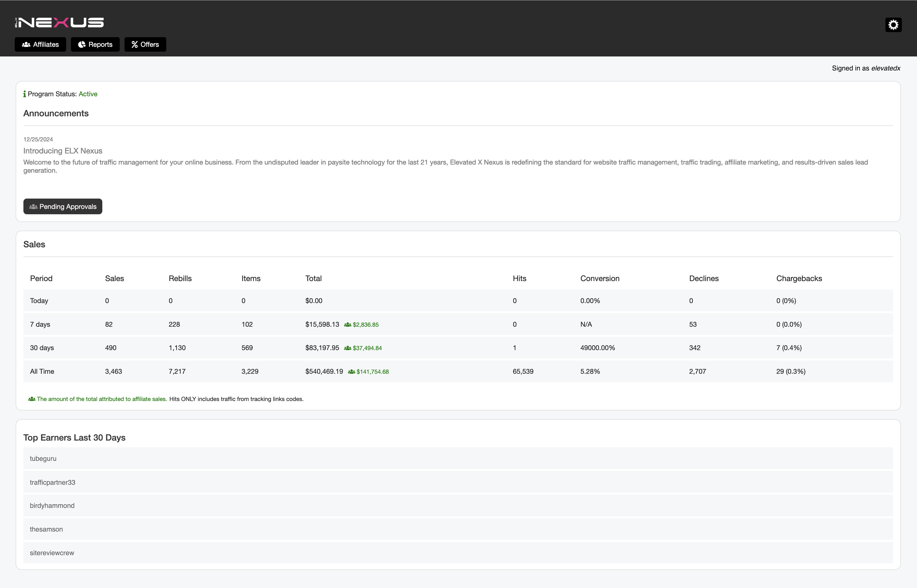Select birdyhammond in top earners
This screenshot has width=917, height=588.
pos(52,505)
